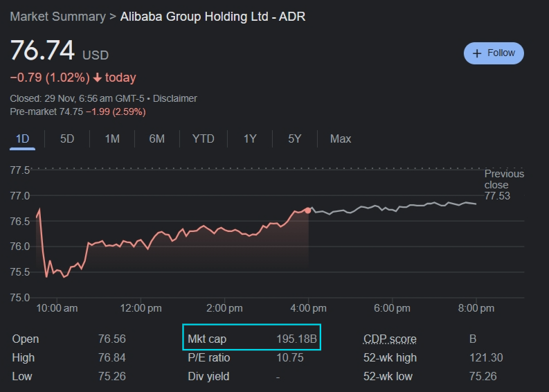Click the CDP score value B
The height and width of the screenshot is (392, 549).
click(x=473, y=339)
